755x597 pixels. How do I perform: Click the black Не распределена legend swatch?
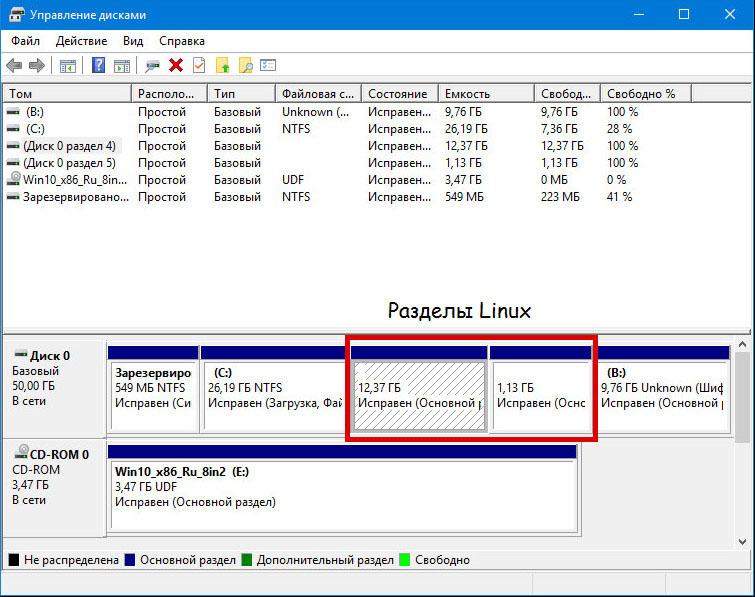pos(14,559)
